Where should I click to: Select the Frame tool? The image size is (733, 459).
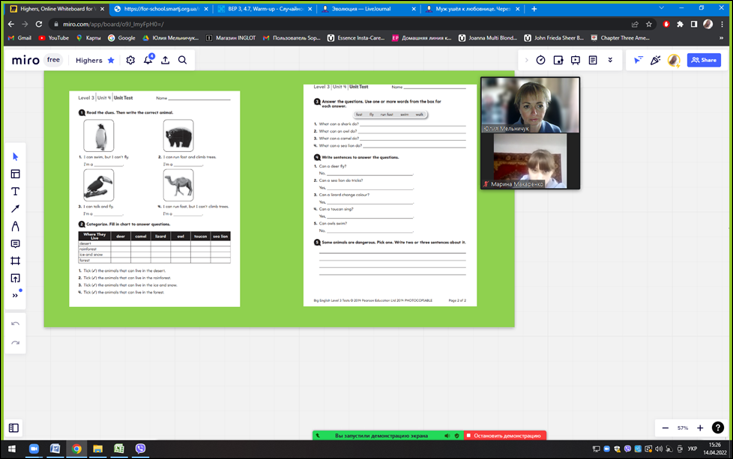[x=15, y=261]
